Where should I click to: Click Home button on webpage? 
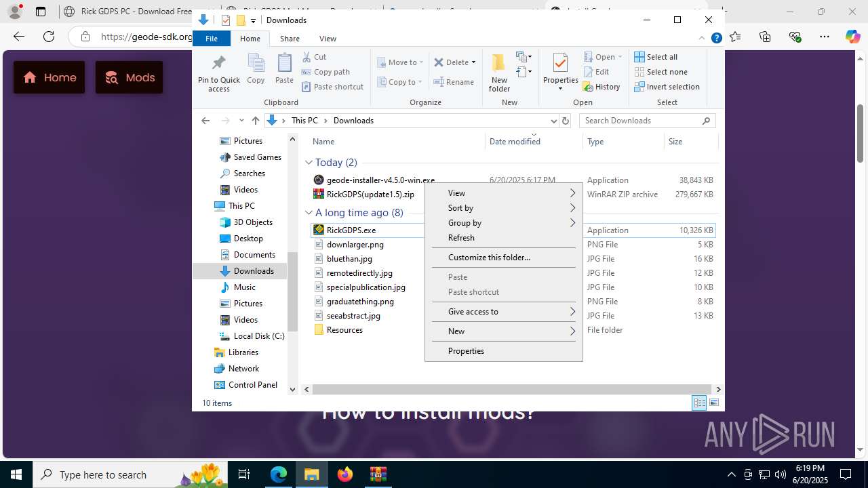click(x=50, y=77)
